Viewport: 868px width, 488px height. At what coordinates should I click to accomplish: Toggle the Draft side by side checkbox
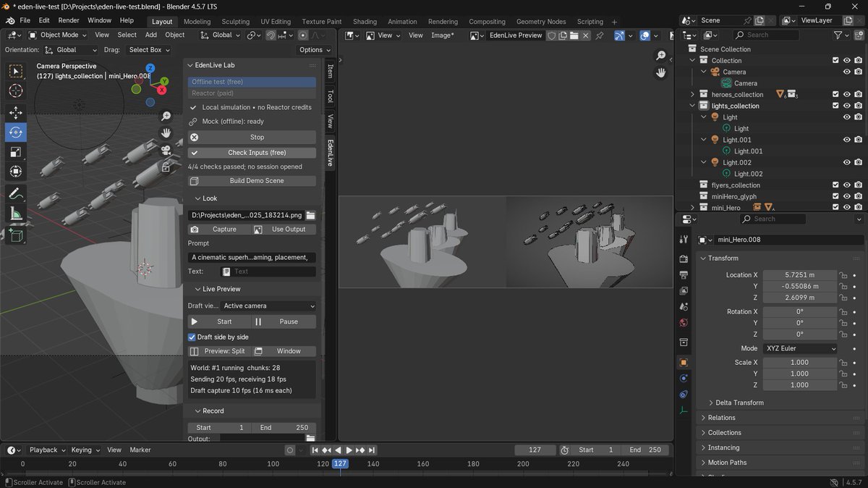[x=192, y=337]
